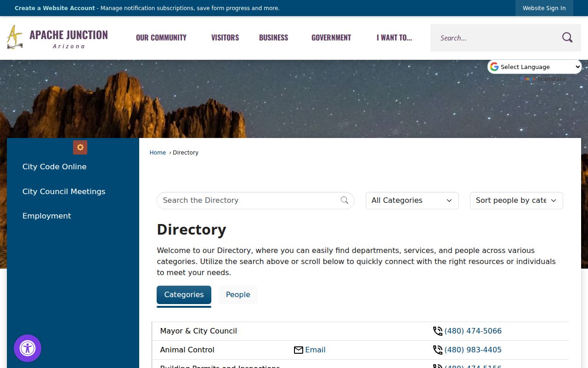Open the I Want To... menu
Viewport: 588px width, 368px height.
click(x=394, y=38)
